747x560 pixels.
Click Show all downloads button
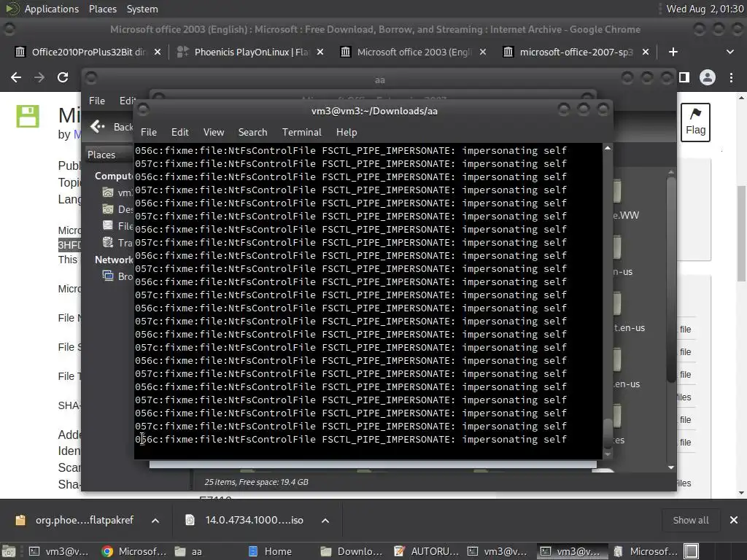pyautogui.click(x=690, y=521)
